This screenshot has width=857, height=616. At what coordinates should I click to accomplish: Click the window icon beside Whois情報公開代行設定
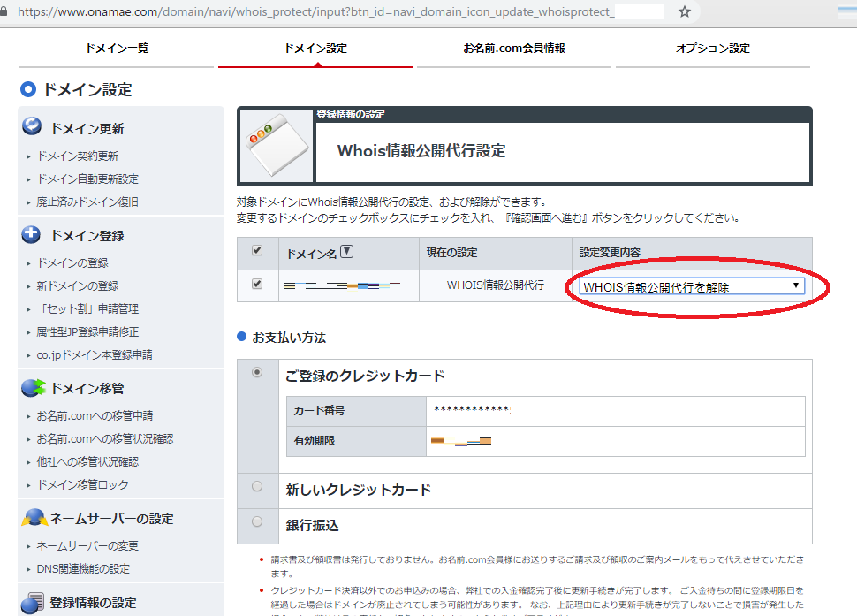(277, 146)
